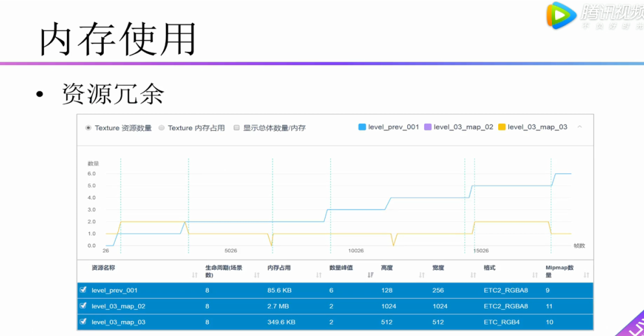The image size is (644, 336).
Task: Uncheck the level_03_map_03 row checkbox
Action: pyautogui.click(x=84, y=322)
